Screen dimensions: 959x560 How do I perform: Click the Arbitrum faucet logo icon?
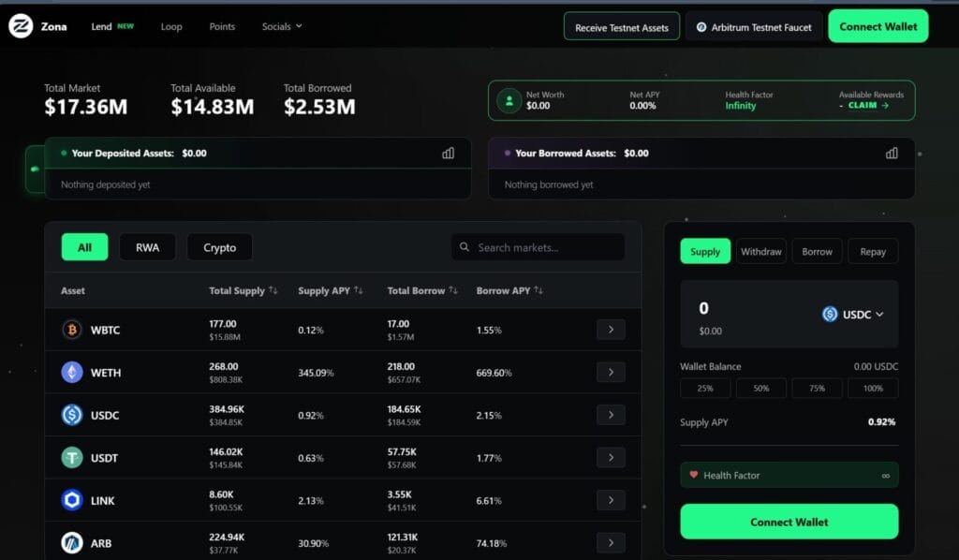pos(701,27)
